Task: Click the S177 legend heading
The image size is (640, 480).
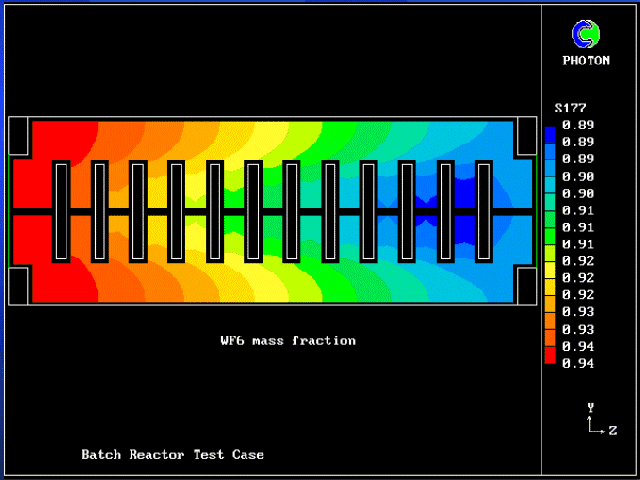Action: coord(570,108)
